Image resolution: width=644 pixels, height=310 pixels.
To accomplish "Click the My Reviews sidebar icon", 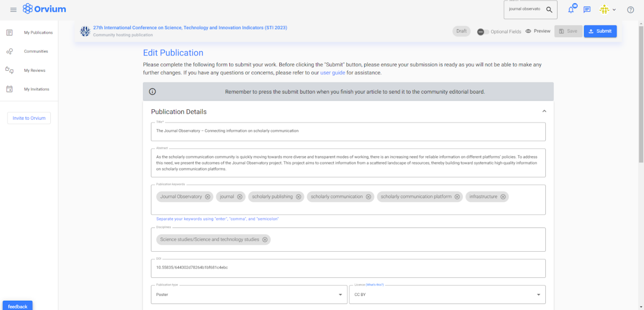I will [x=10, y=70].
